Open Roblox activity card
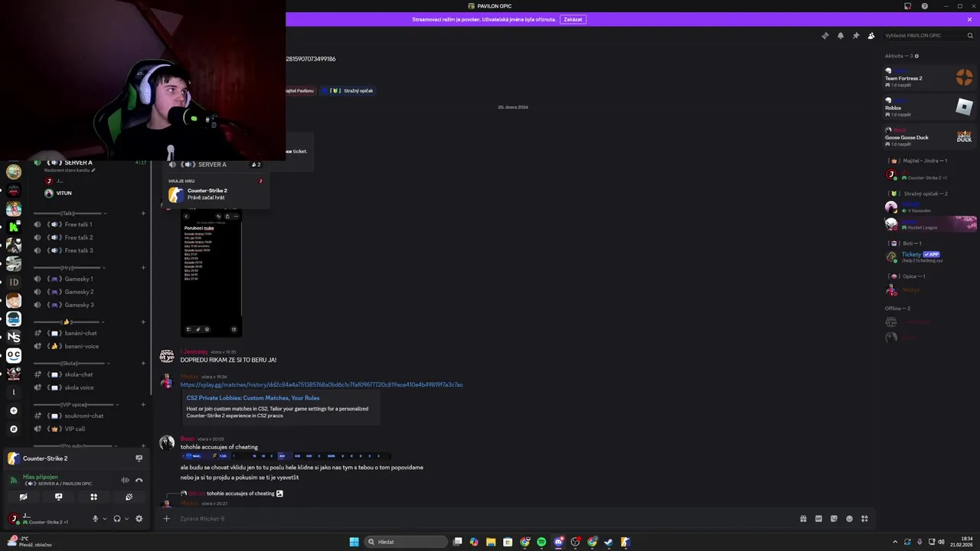 (930, 107)
